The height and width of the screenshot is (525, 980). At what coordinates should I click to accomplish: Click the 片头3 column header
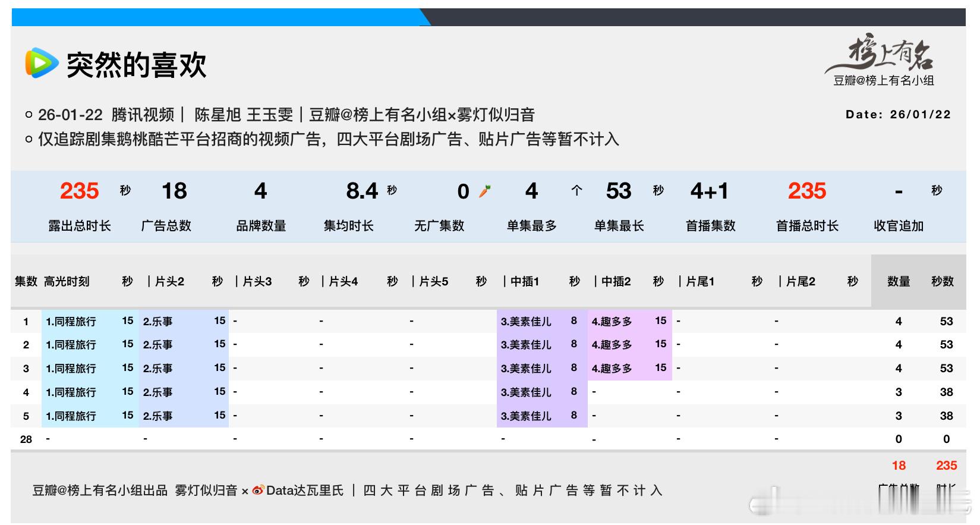257,281
